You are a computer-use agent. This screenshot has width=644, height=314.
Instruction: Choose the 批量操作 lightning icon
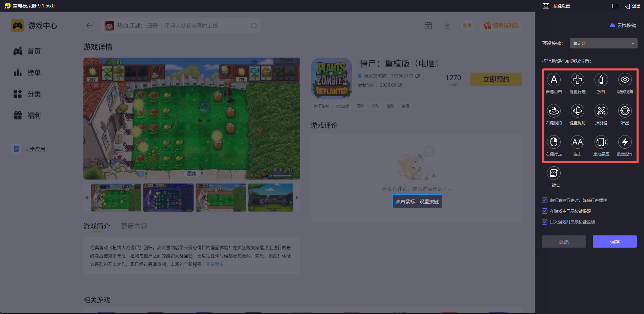coord(625,142)
